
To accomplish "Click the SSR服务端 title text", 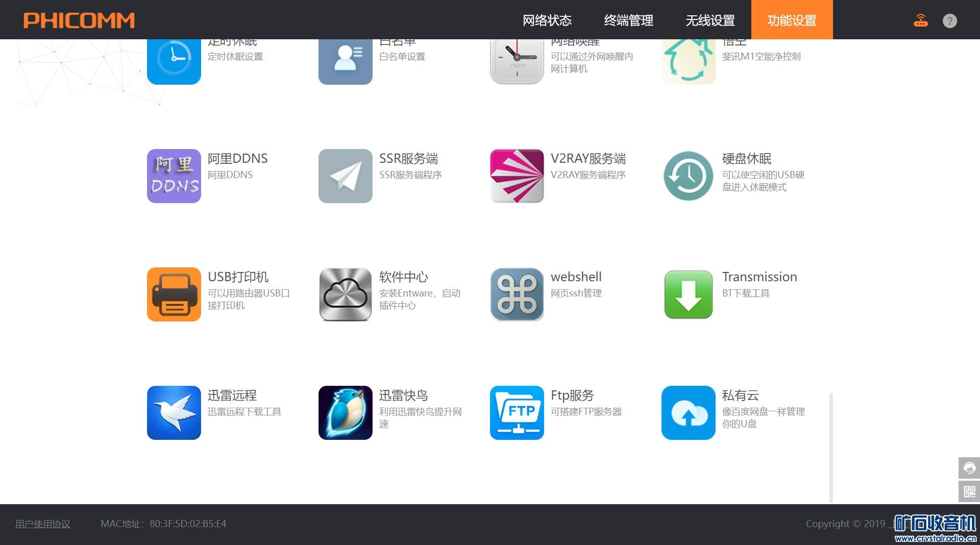I will (x=409, y=159).
